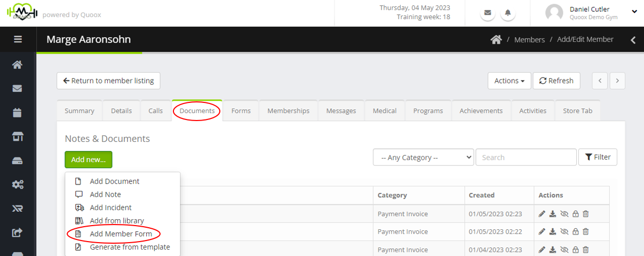
Task: Open the calendar icon in left sidebar
Action: coord(18,113)
